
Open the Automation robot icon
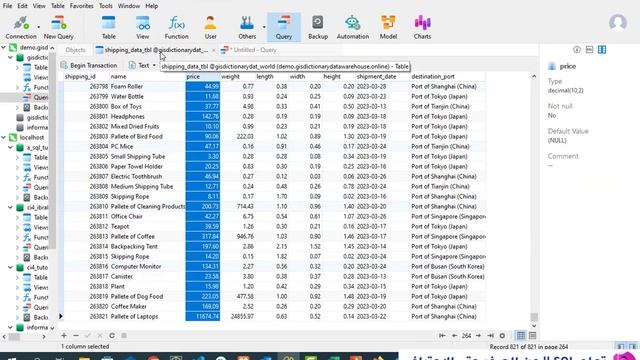coord(353,27)
